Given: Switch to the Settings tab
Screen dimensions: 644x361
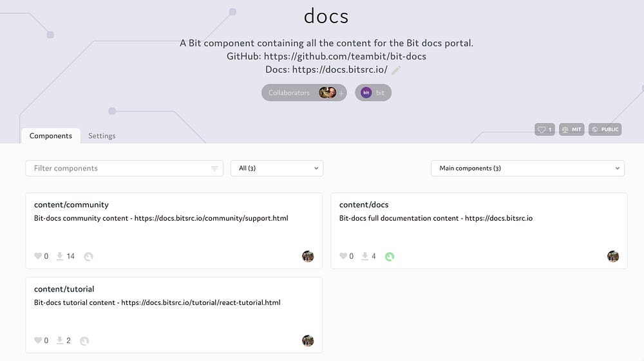Looking at the screenshot, I should (102, 136).
